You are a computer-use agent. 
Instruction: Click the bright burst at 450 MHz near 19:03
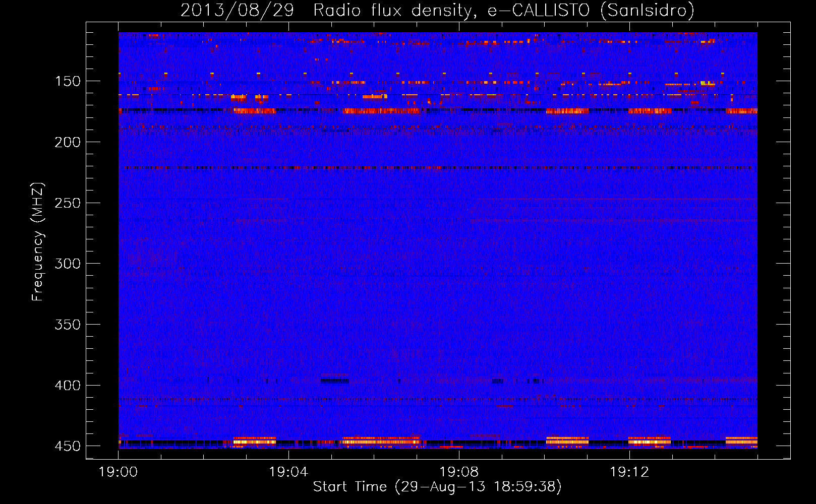tap(255, 442)
